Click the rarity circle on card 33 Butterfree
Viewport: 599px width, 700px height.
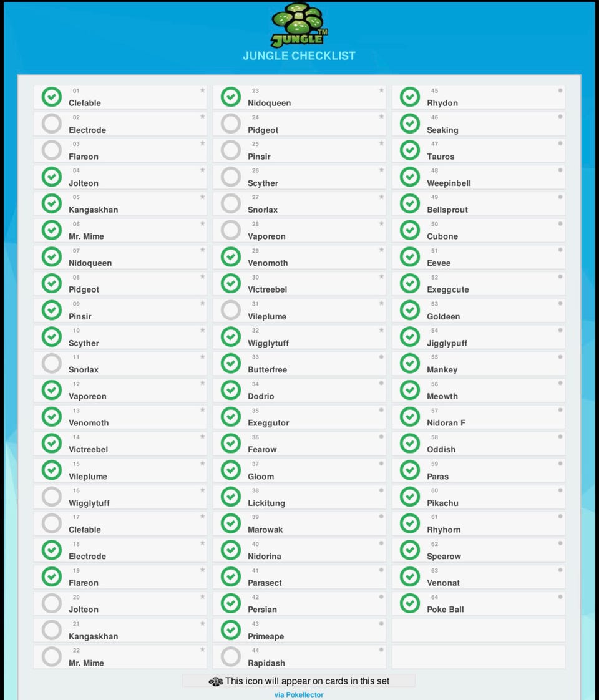[381, 357]
